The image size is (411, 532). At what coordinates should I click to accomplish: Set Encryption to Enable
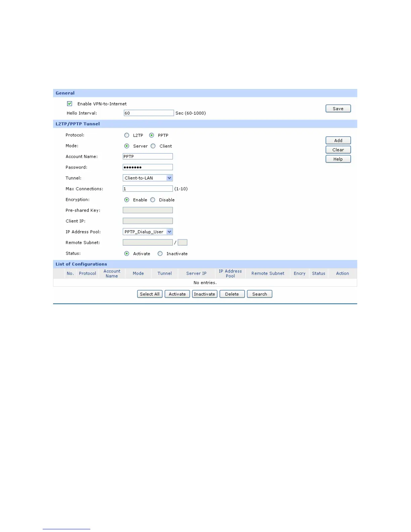(x=127, y=200)
